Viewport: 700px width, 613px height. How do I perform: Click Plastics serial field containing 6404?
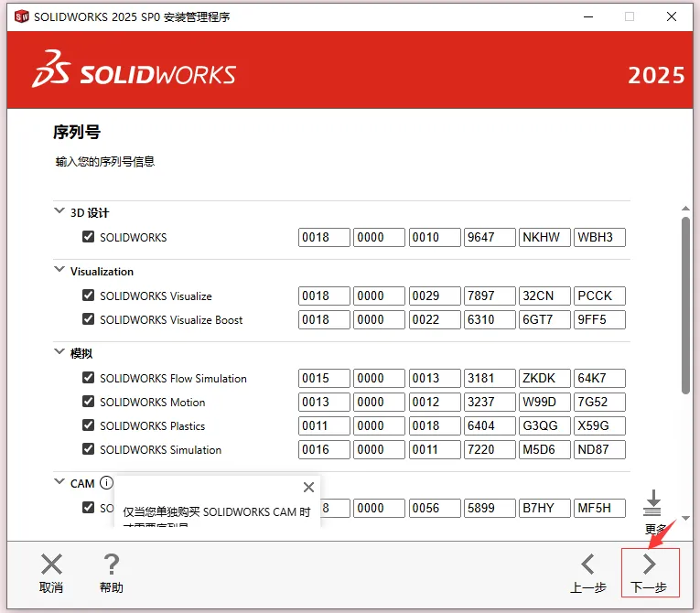pyautogui.click(x=490, y=425)
